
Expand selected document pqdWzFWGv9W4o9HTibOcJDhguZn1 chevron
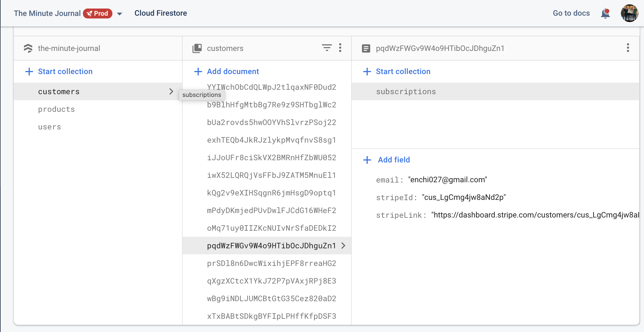343,246
